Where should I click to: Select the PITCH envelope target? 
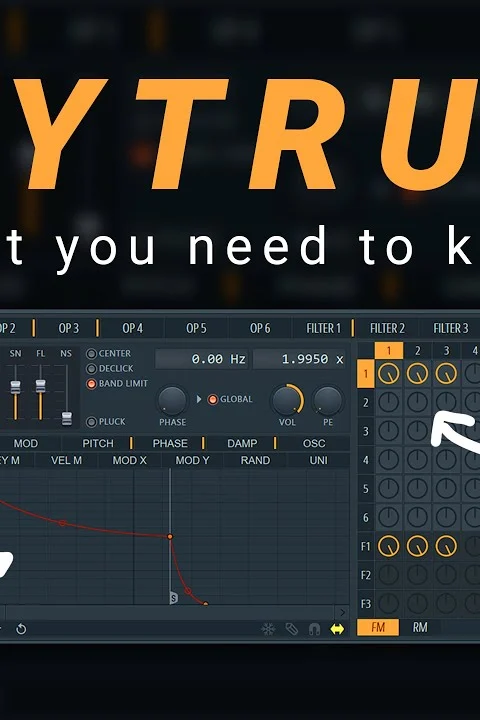click(98, 443)
